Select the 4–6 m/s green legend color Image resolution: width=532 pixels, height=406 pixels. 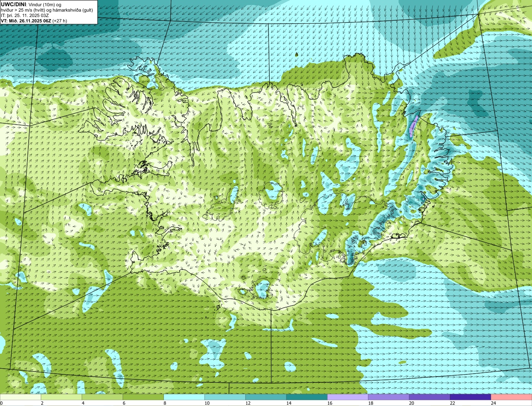(102, 397)
